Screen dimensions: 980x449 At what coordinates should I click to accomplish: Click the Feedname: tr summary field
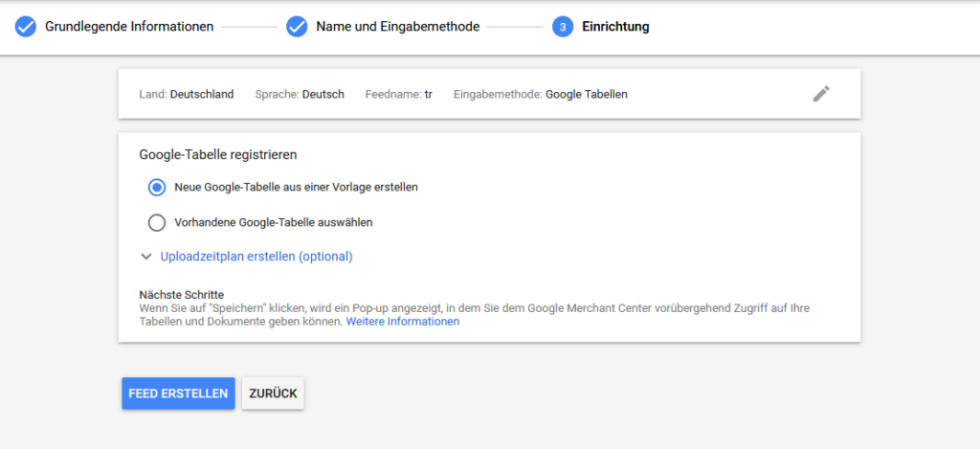(398, 94)
